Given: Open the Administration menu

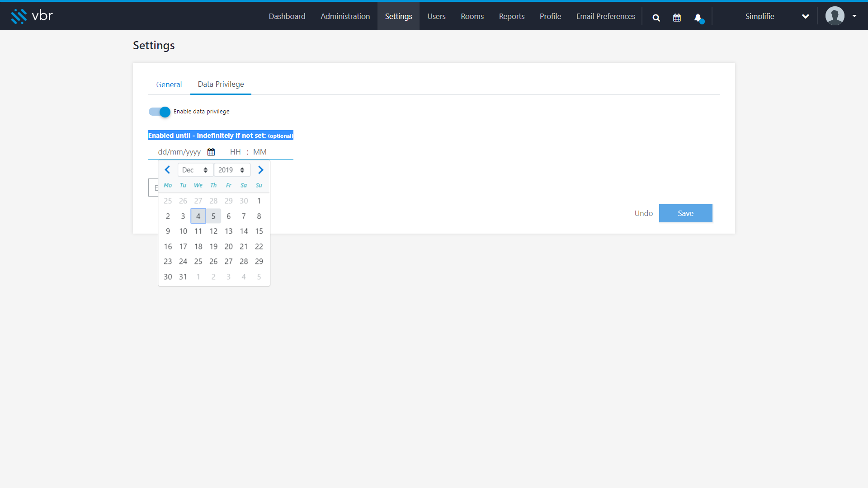Looking at the screenshot, I should tap(345, 16).
